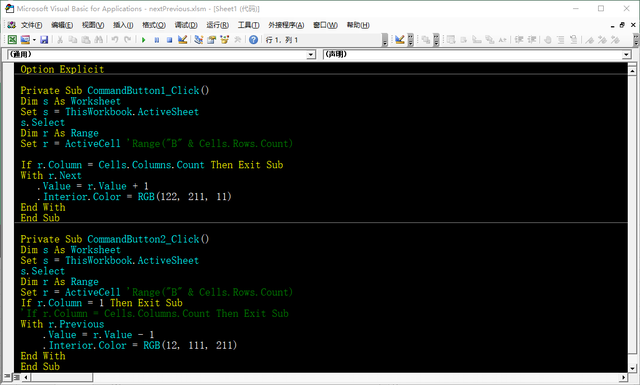Toggle Breakpoint with the hand icon

(x=547, y=40)
